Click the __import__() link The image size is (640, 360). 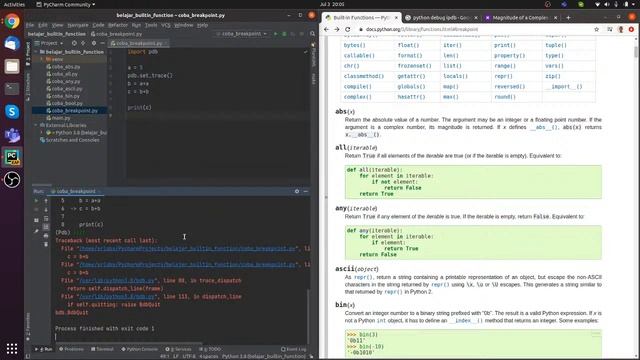pos(564,87)
